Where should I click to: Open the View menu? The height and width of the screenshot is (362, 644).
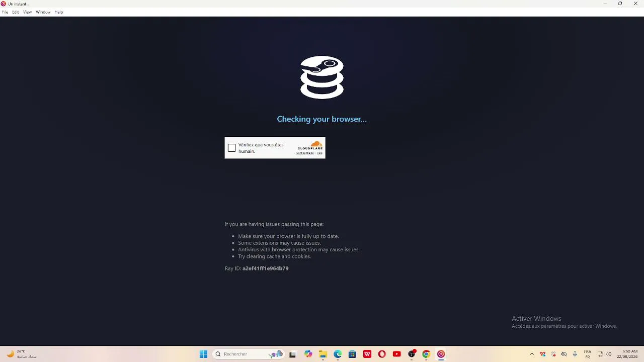(27, 12)
